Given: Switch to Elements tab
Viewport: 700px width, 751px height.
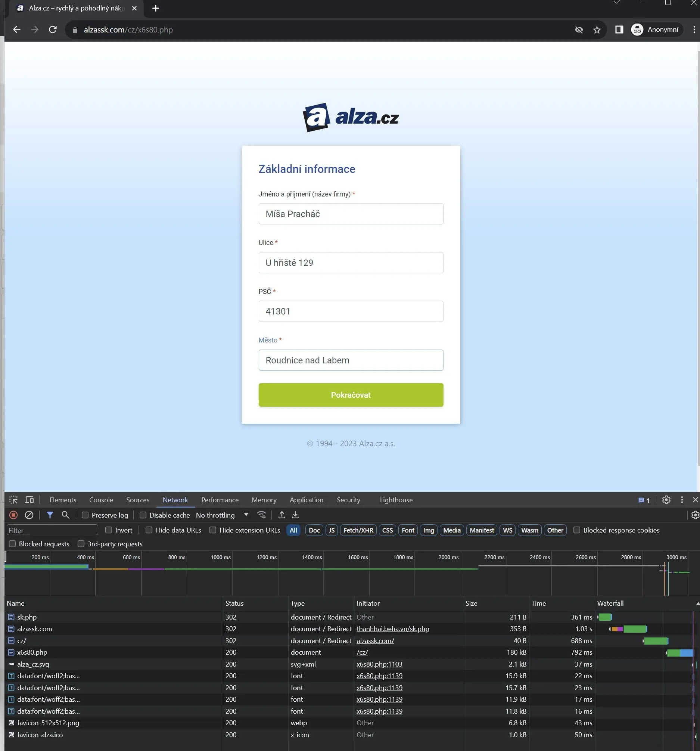Looking at the screenshot, I should [x=63, y=500].
